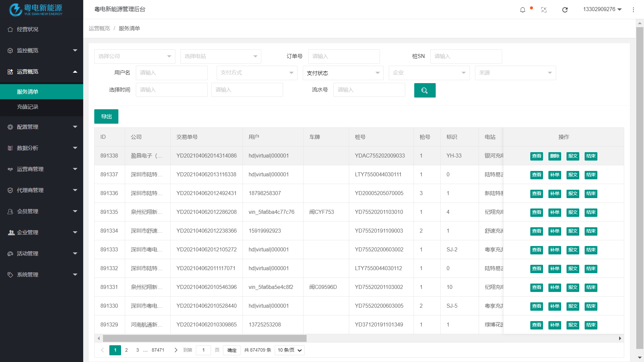Open the 支付状态 dropdown

(343, 73)
